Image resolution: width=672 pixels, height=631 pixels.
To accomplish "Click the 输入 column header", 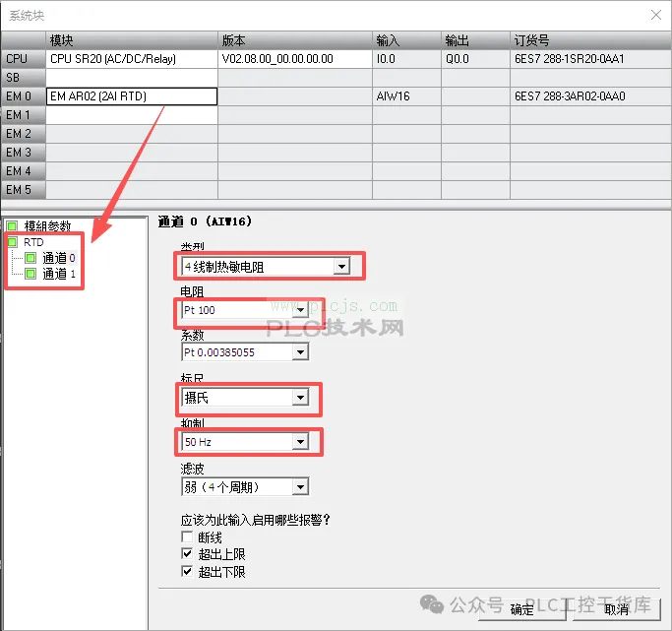I will click(406, 40).
